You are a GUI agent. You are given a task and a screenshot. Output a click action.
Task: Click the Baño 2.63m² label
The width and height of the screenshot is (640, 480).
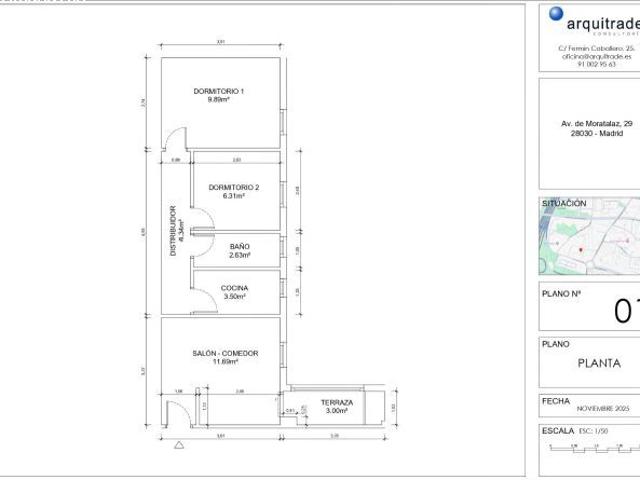(239, 250)
